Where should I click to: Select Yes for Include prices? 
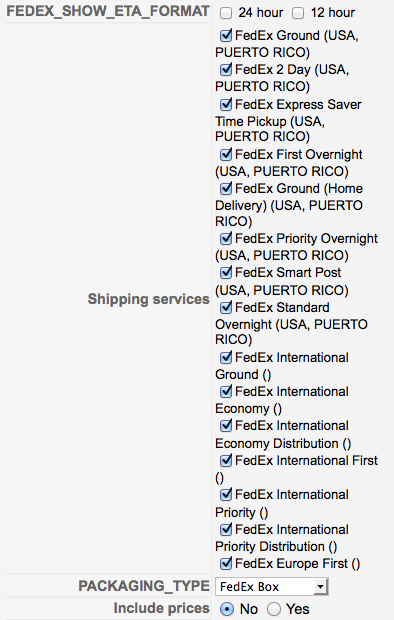tap(274, 609)
